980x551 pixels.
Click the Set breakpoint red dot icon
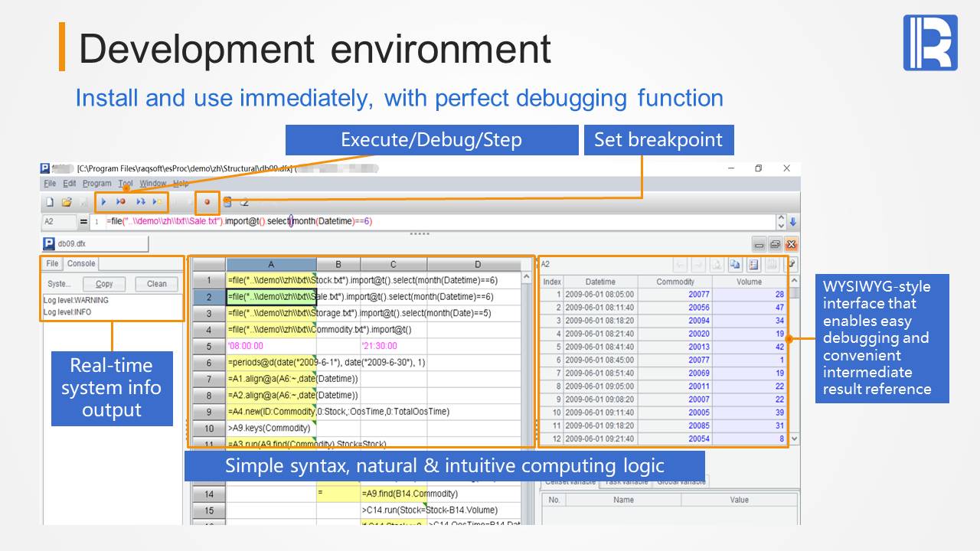click(x=207, y=202)
